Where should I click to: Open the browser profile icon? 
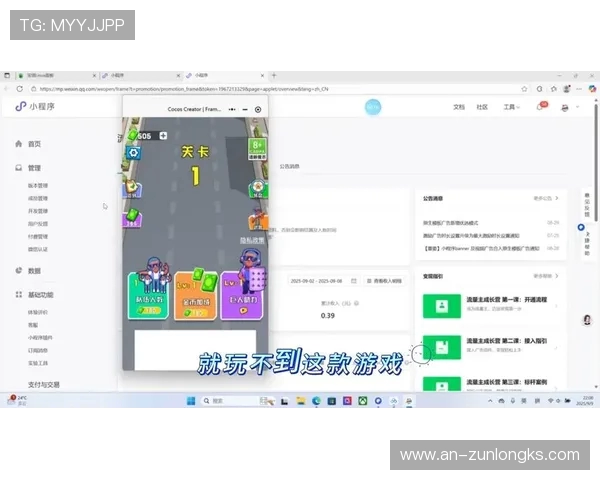[567, 89]
